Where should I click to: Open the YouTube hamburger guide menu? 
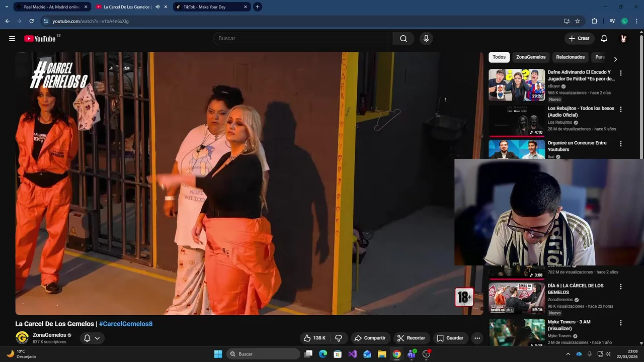12,39
